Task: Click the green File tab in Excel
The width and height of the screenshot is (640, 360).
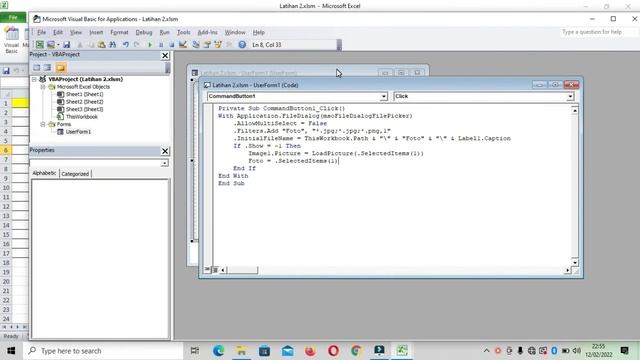Action: (x=13, y=18)
